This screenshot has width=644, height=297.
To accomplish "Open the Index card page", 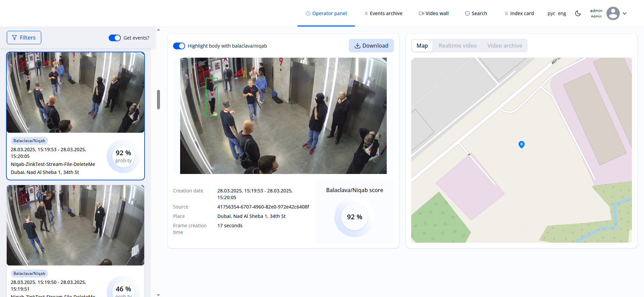I will click(x=519, y=13).
